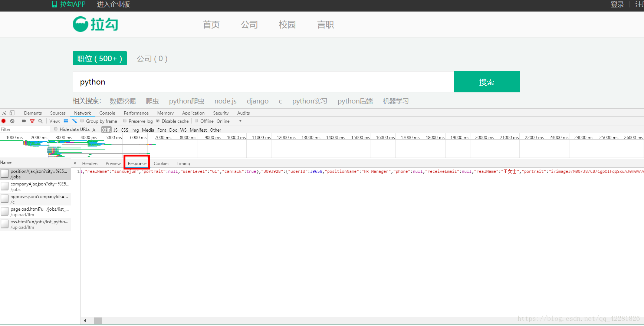
Task: Show the Response tab of request
Action: pos(137,164)
